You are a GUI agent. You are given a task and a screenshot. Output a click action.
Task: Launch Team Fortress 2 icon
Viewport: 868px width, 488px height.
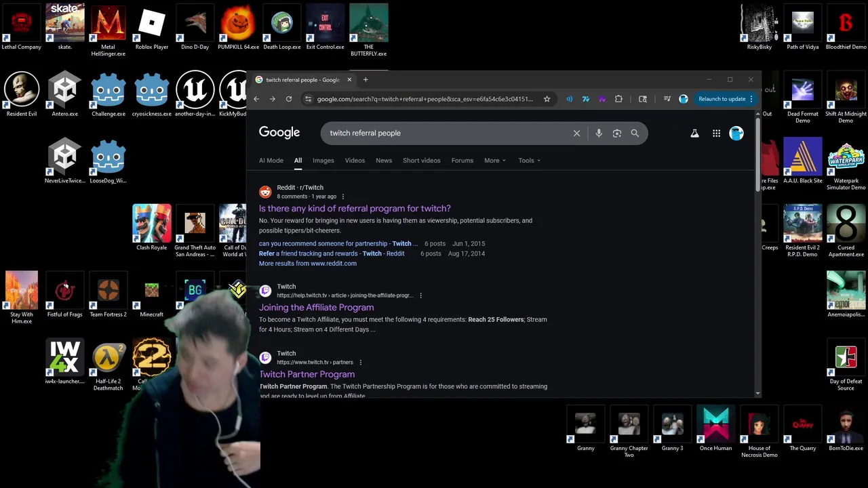pyautogui.click(x=108, y=294)
